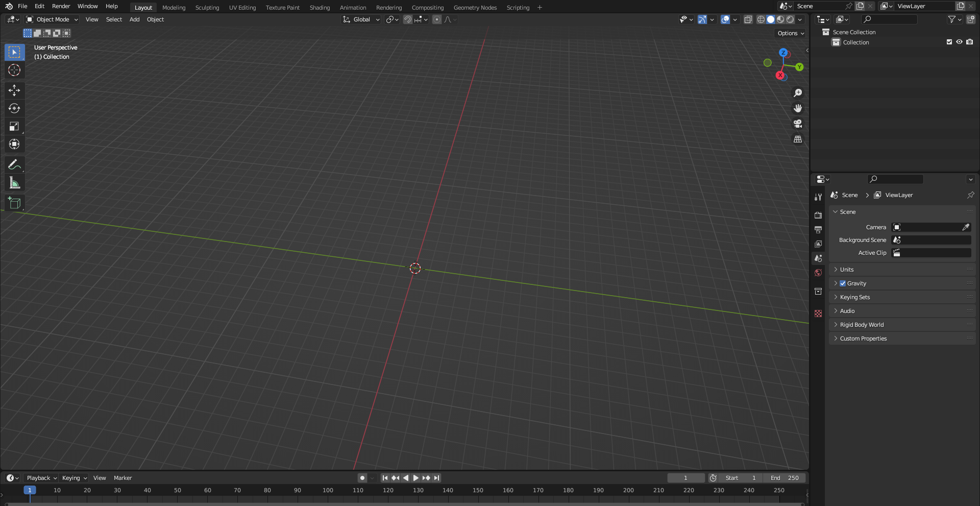Disable Collection in renders camera icon
The width and height of the screenshot is (980, 506).
pyautogui.click(x=970, y=42)
